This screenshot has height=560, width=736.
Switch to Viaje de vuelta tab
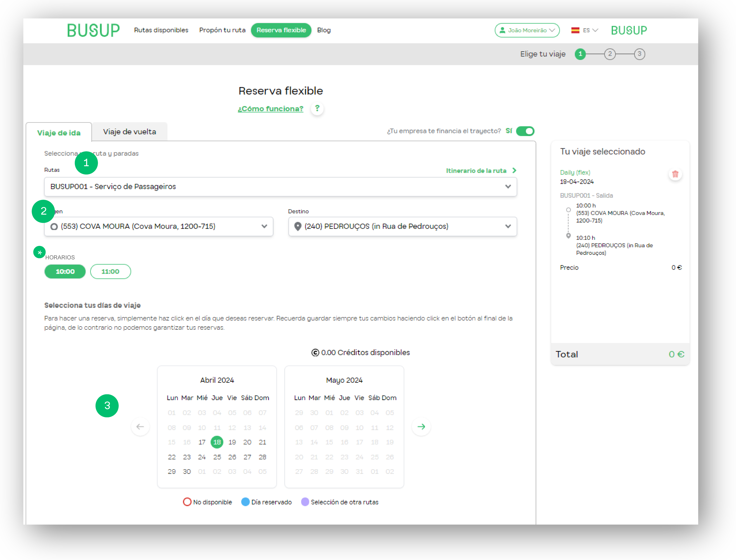tap(129, 132)
